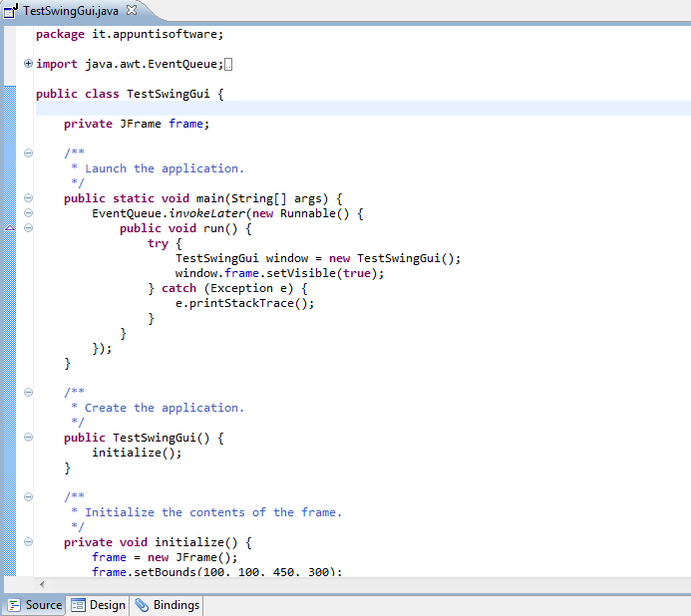Click the class name 'TestSwingGui' in declaration
691x616 pixels.
(x=169, y=94)
